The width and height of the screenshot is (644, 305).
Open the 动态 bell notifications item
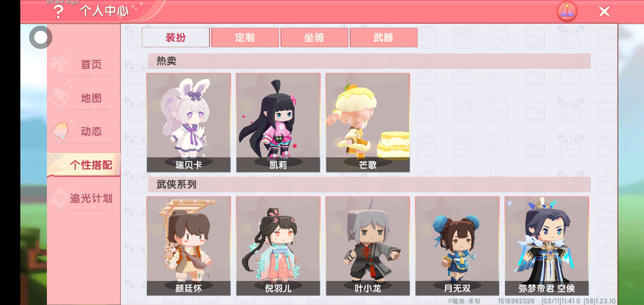(84, 131)
